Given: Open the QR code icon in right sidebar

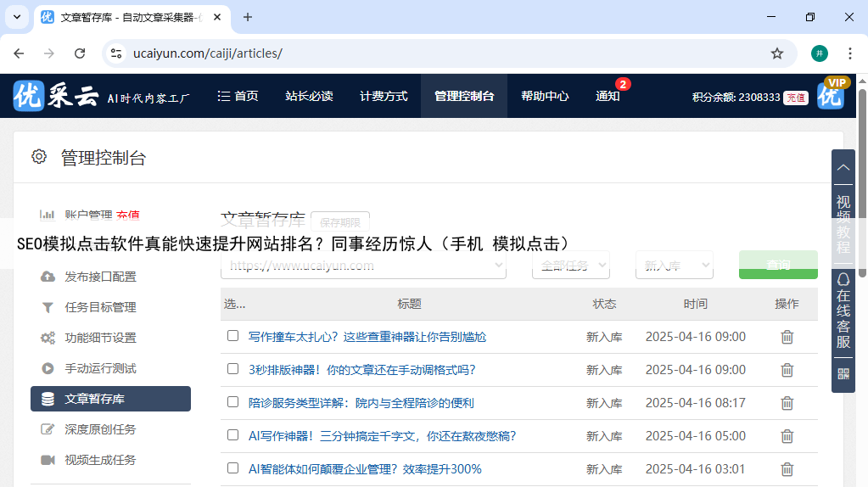Looking at the screenshot, I should (843, 373).
